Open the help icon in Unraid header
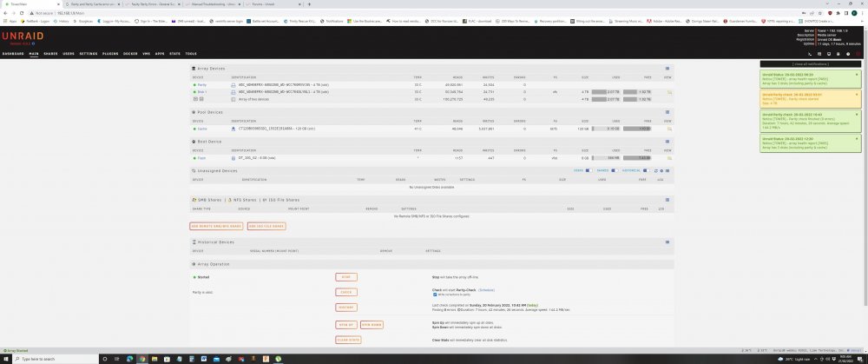Image resolution: width=868 pixels, height=364 pixels. (x=847, y=54)
